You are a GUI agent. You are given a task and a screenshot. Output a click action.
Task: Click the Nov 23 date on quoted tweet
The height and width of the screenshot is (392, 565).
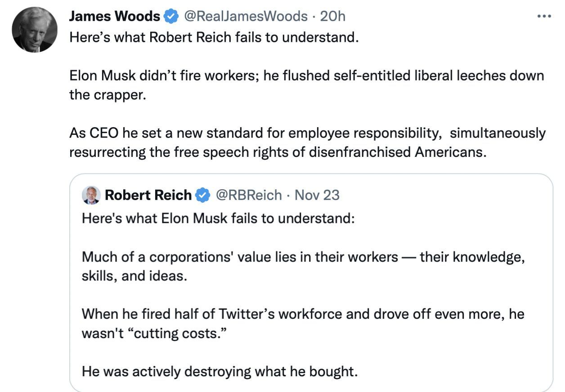(x=317, y=196)
